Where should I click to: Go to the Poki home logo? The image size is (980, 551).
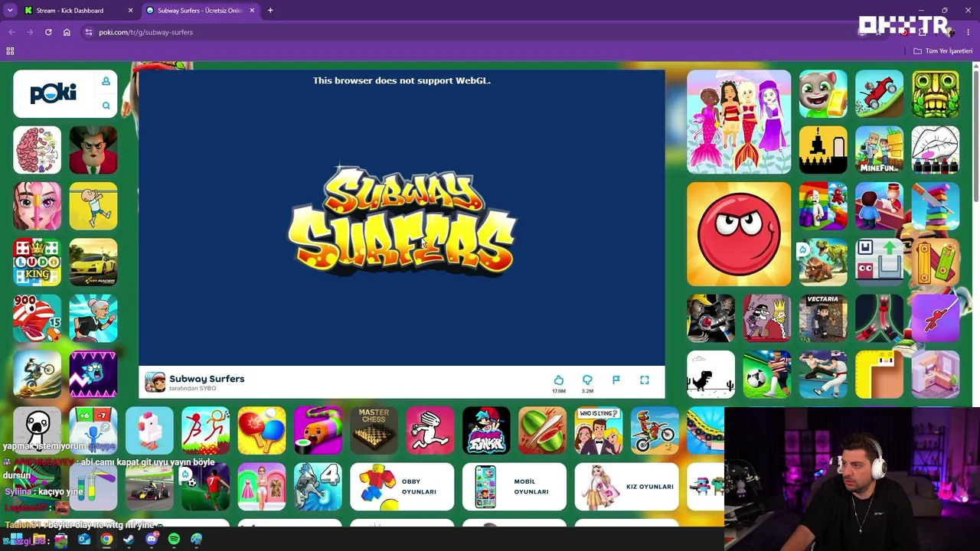54,93
